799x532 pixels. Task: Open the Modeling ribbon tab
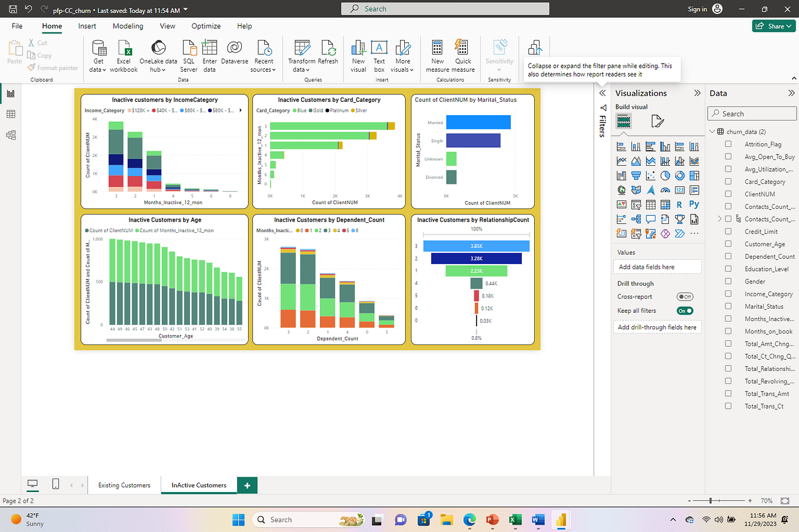(128, 26)
